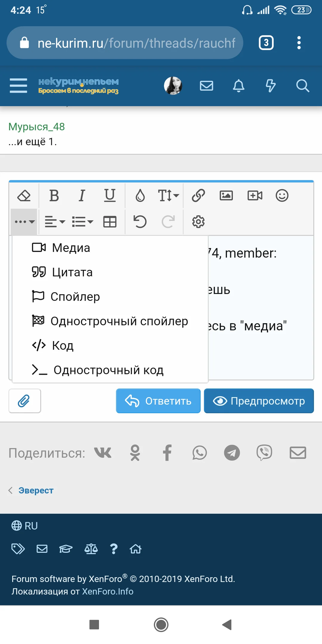The image size is (322, 644).
Task: Tap the Android back button
Action: tap(227, 625)
